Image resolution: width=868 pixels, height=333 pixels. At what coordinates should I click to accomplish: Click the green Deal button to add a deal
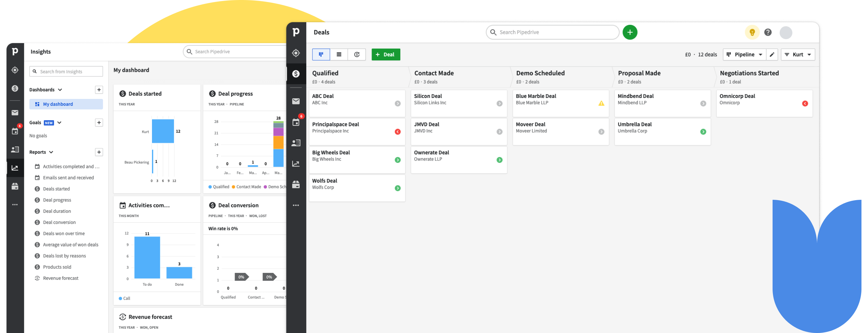(386, 54)
